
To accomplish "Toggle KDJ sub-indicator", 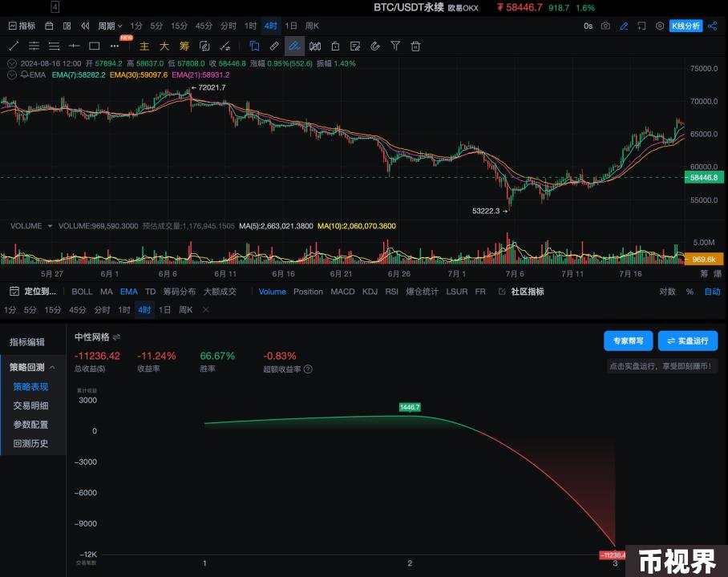I will (370, 292).
